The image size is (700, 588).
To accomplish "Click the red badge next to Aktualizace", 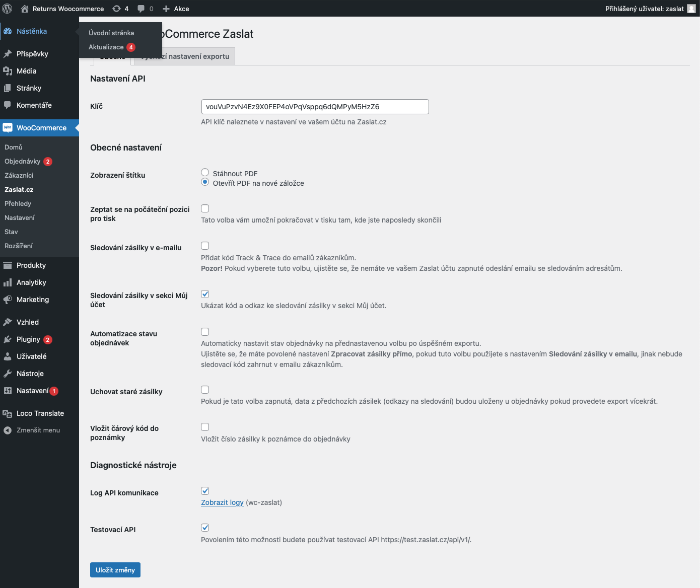I will [131, 47].
